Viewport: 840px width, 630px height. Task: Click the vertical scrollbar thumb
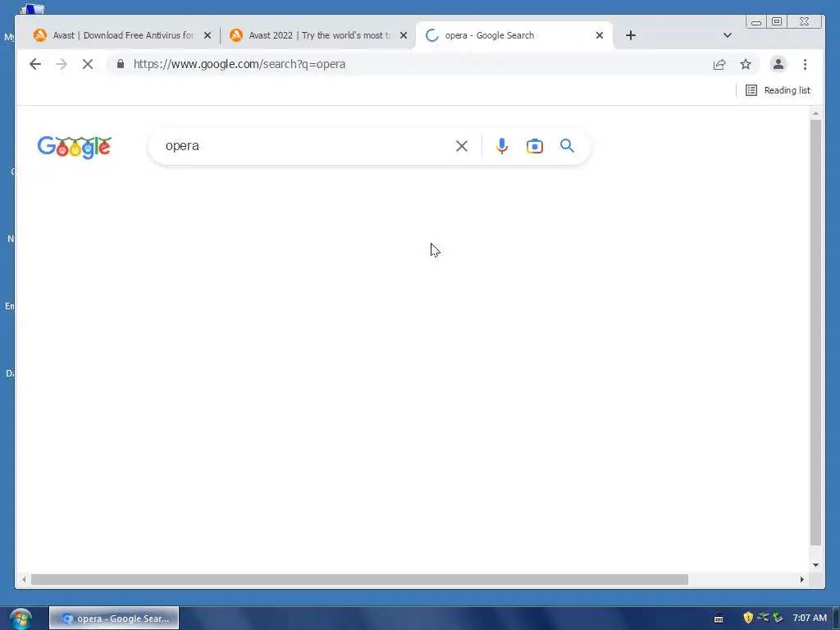(x=816, y=332)
